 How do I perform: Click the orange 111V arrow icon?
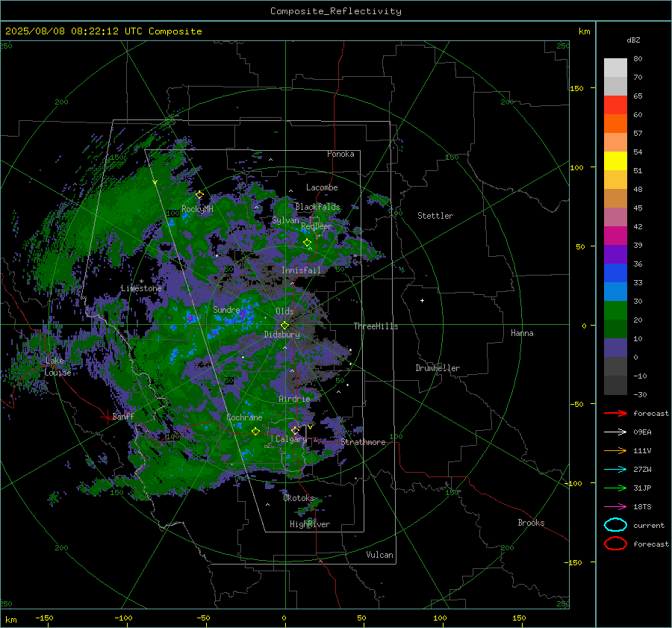pos(615,450)
